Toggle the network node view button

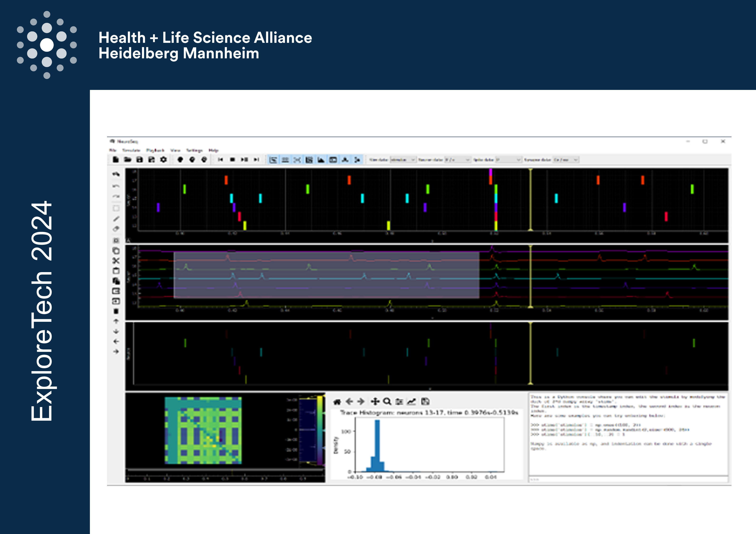coord(345,160)
